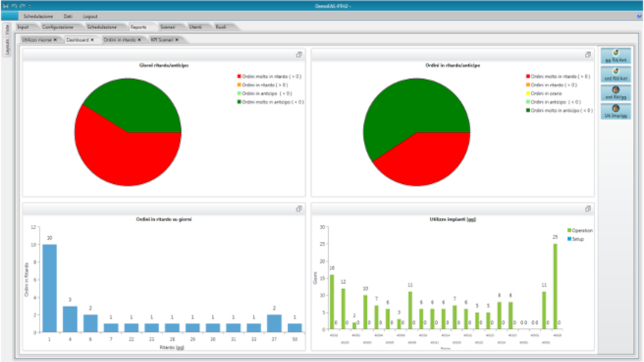Maximize the Giorni ritardo/anticipo chart panel
The width and height of the screenshot is (644, 362).
click(x=299, y=55)
